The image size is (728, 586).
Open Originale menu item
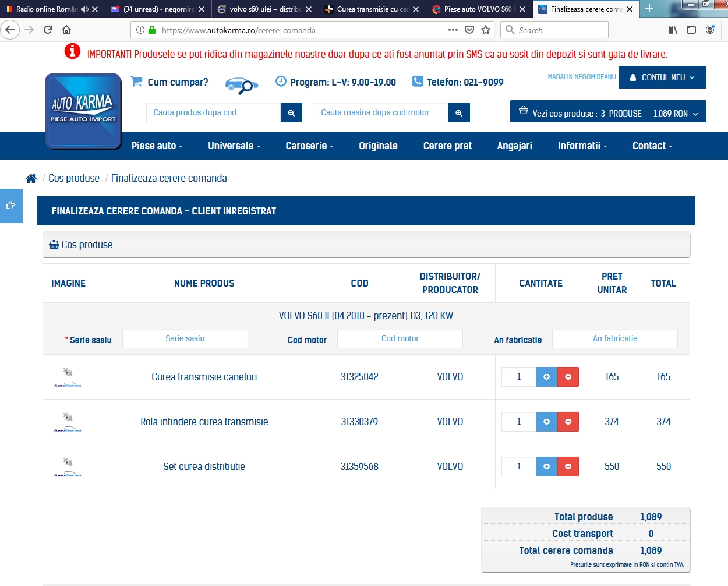pyautogui.click(x=378, y=146)
